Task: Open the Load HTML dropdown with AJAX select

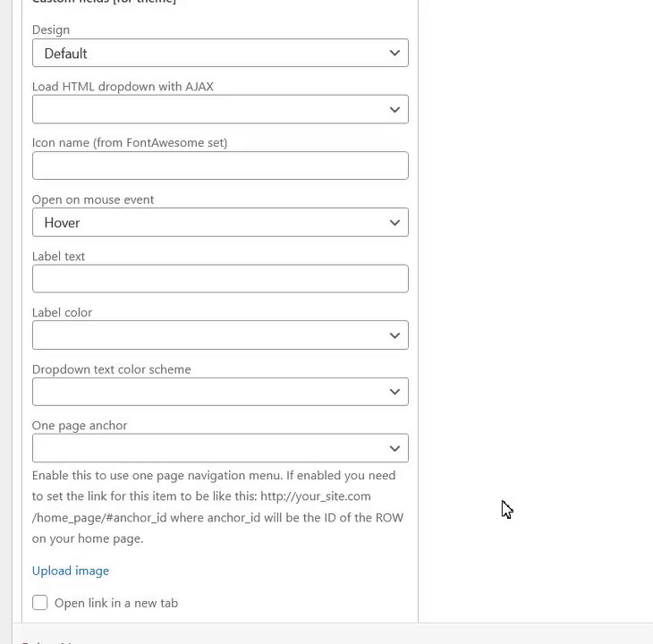Action: point(220,110)
